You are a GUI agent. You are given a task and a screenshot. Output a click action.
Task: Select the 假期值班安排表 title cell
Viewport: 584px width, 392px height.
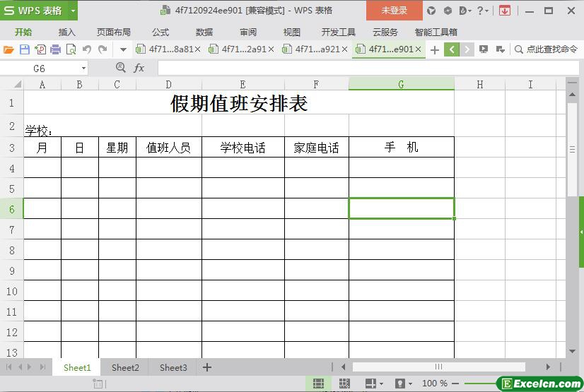[239, 103]
